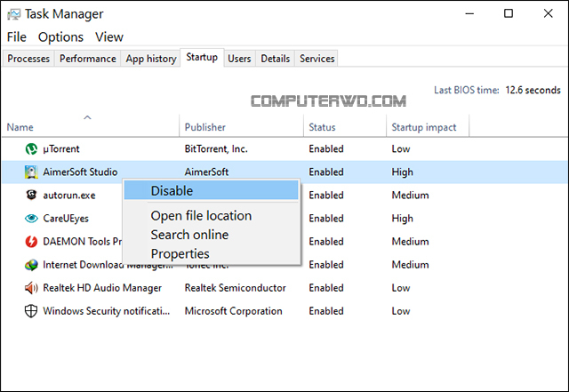The width and height of the screenshot is (569, 392).
Task: Click the Last BIOS time value
Action: pyautogui.click(x=533, y=90)
